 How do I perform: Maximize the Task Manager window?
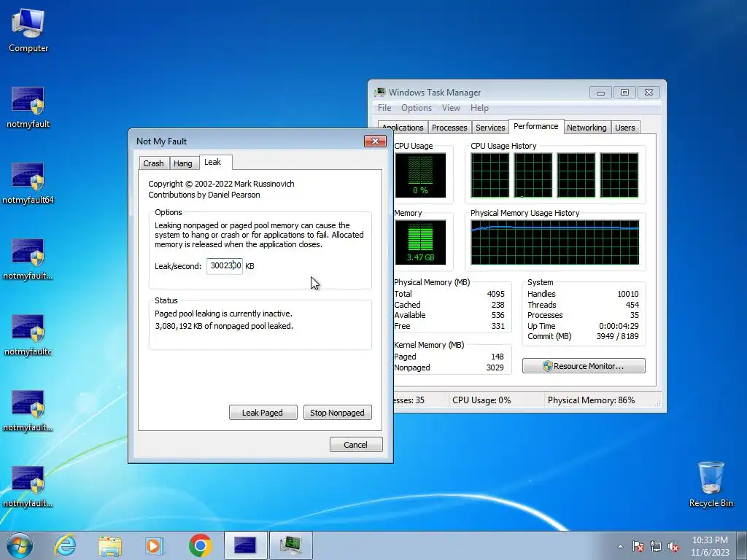click(624, 93)
